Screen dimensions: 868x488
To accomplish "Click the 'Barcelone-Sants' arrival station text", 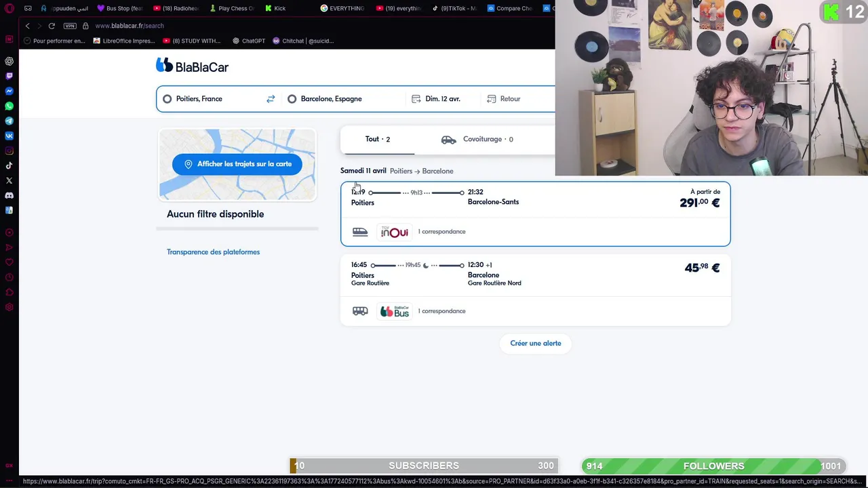I will (x=493, y=202).
